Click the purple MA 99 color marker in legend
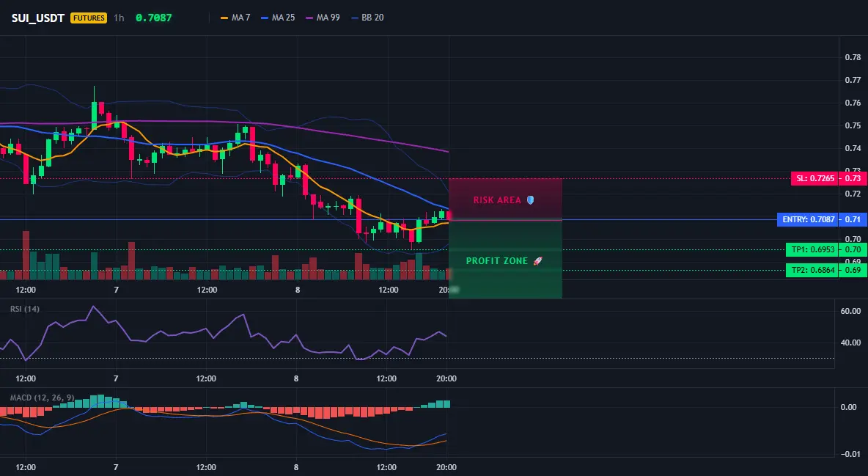The height and width of the screenshot is (476, 868). [x=309, y=18]
